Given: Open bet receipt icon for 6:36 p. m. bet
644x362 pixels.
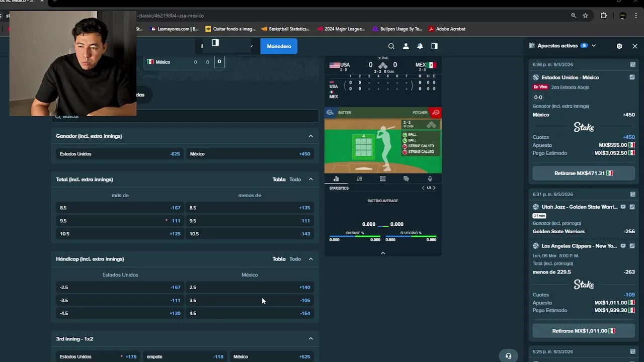Looking at the screenshot, I should tap(632, 64).
